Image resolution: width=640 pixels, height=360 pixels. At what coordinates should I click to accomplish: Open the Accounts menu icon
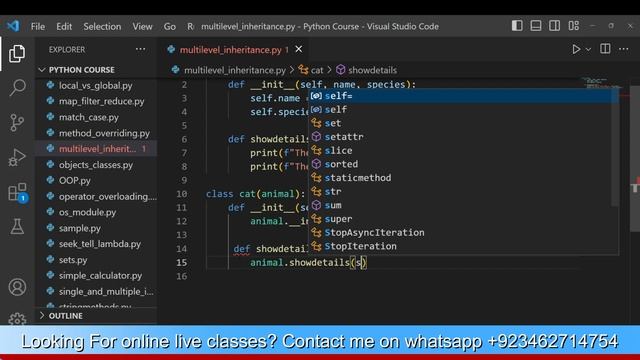17,287
